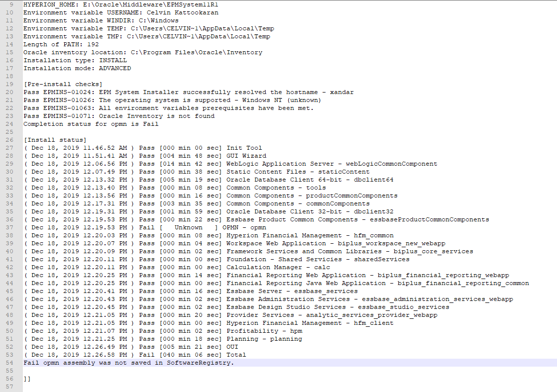Select the EPMINS-01024 hostname pass line
The width and height of the screenshot is (557, 392).
click(x=189, y=92)
